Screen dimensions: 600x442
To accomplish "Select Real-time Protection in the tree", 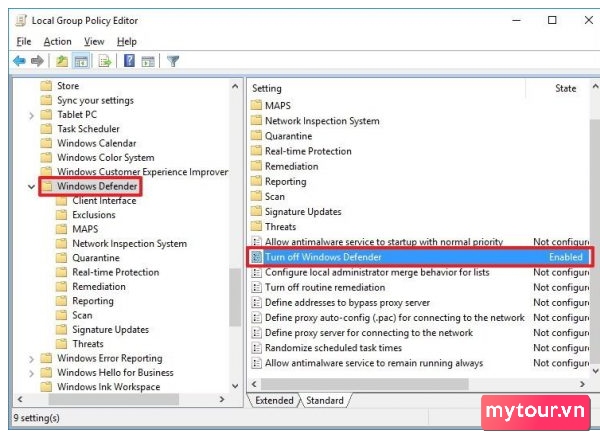I will [x=116, y=272].
